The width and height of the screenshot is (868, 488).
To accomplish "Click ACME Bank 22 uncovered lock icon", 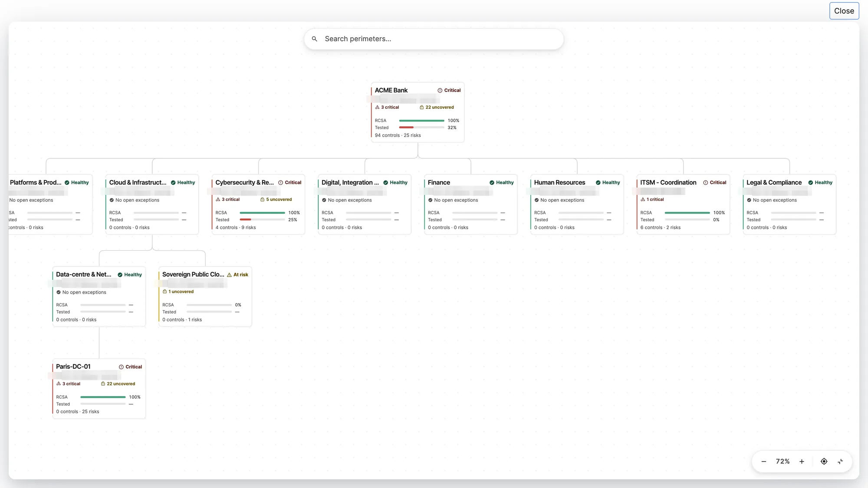I will [x=421, y=107].
